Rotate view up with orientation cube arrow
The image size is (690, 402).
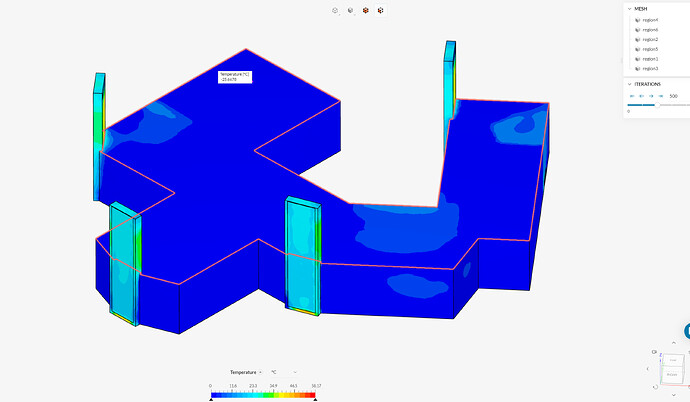point(673,343)
